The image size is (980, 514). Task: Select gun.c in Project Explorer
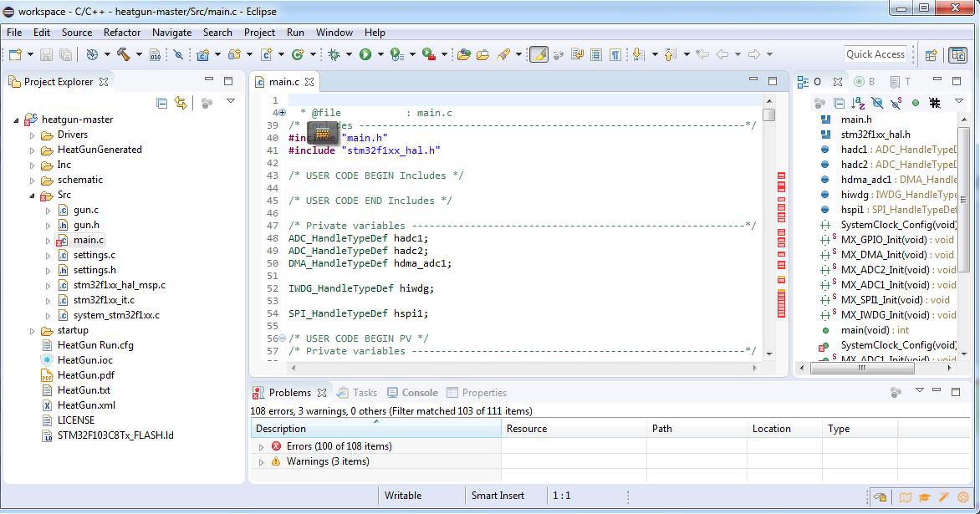pyautogui.click(x=85, y=211)
